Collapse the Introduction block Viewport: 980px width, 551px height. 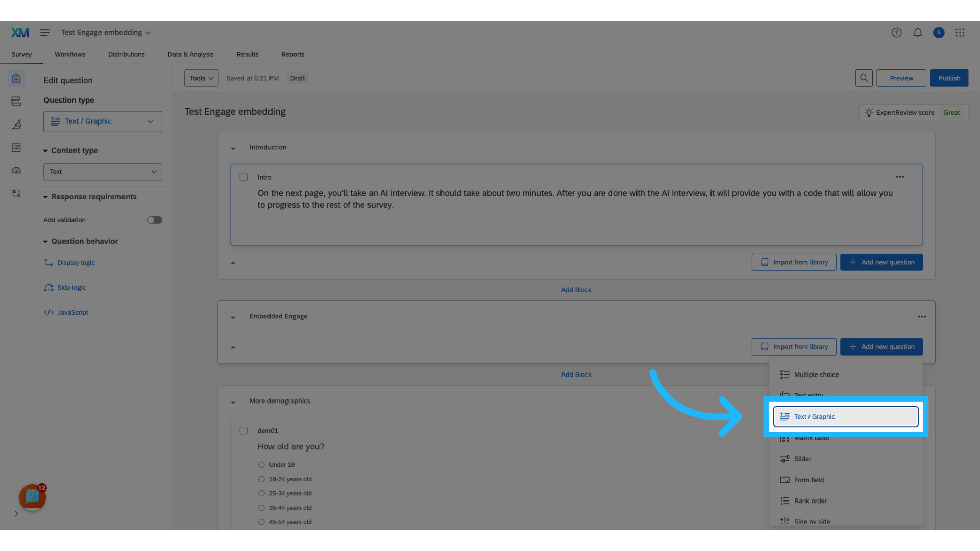click(x=233, y=148)
